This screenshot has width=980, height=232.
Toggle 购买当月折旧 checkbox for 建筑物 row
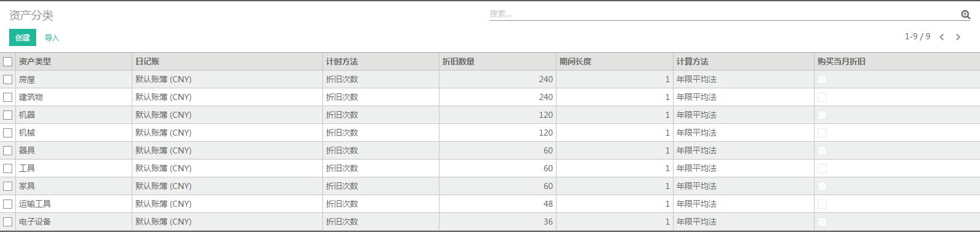point(822,97)
